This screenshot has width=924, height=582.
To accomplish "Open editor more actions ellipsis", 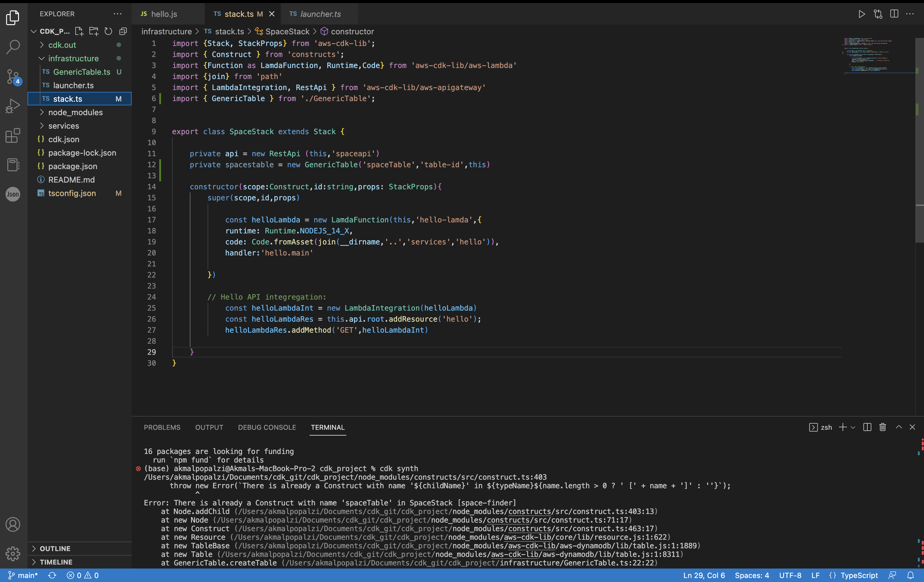I will coord(910,14).
